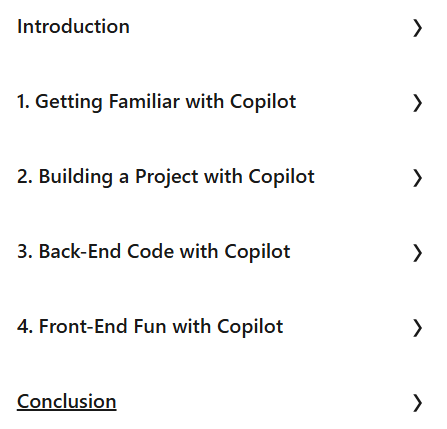Click the arrow icon next to Getting Familiar with Copilot
Viewport: 447px width, 429px height.
(417, 103)
